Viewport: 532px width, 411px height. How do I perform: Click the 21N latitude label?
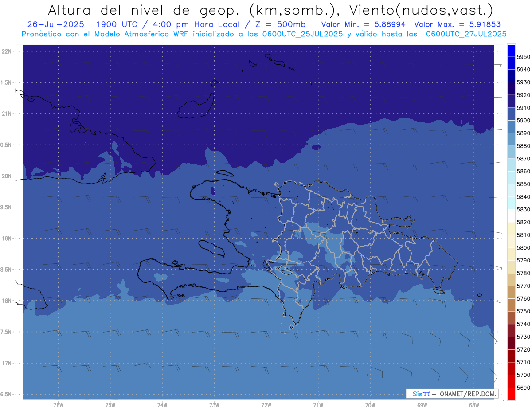click(7, 114)
